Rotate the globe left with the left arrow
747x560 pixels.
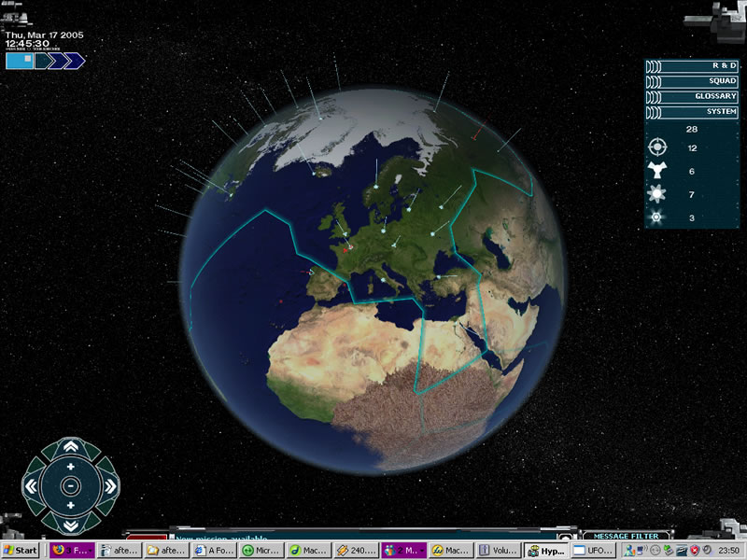[32, 485]
